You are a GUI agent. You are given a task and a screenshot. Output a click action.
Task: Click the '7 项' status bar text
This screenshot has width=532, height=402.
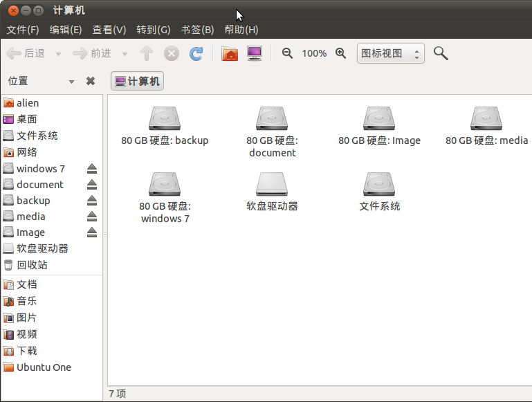tap(118, 394)
